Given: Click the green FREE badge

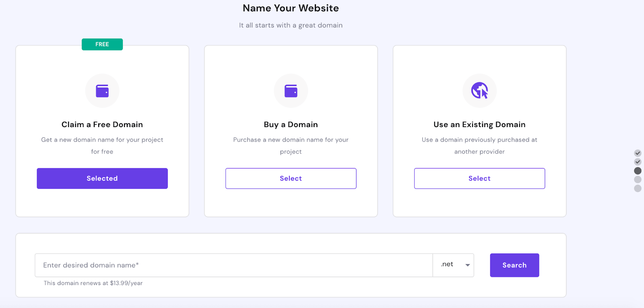Looking at the screenshot, I should pyautogui.click(x=102, y=44).
